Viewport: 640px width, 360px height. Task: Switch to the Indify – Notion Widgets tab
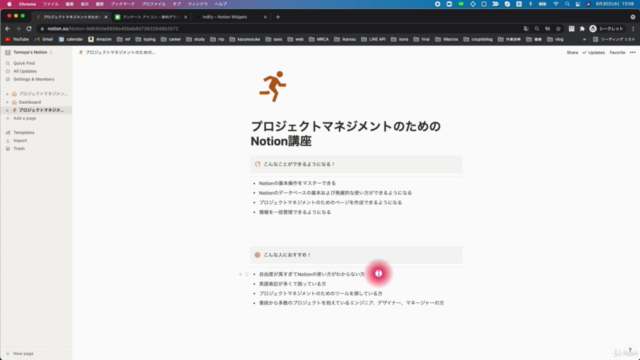(224, 17)
